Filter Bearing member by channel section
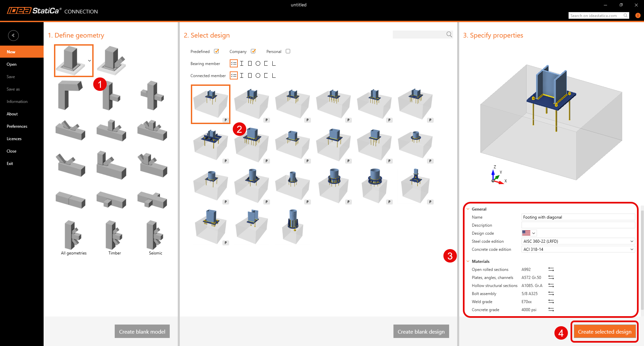Viewport: 644px width, 346px height. pyautogui.click(x=266, y=63)
